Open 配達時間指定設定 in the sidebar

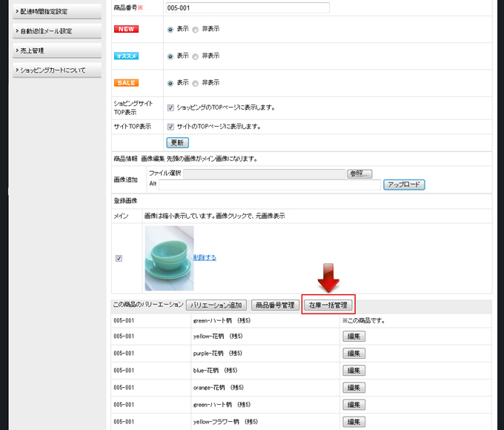[56, 11]
